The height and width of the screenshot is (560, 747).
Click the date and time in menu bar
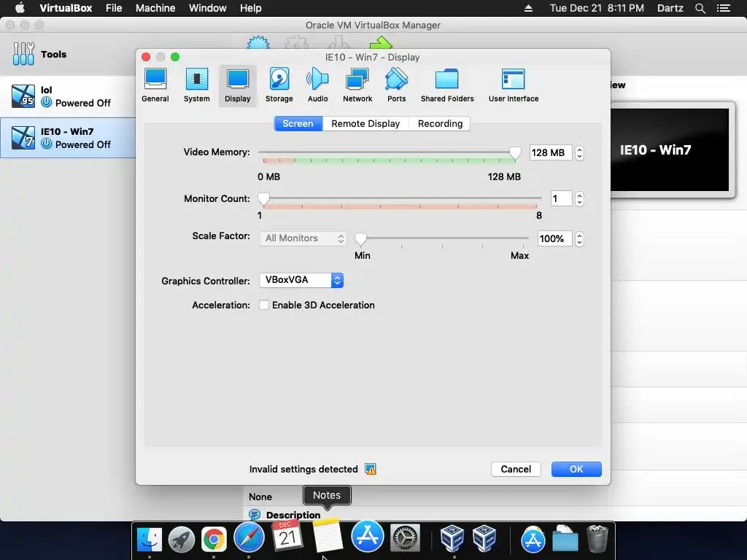597,8
